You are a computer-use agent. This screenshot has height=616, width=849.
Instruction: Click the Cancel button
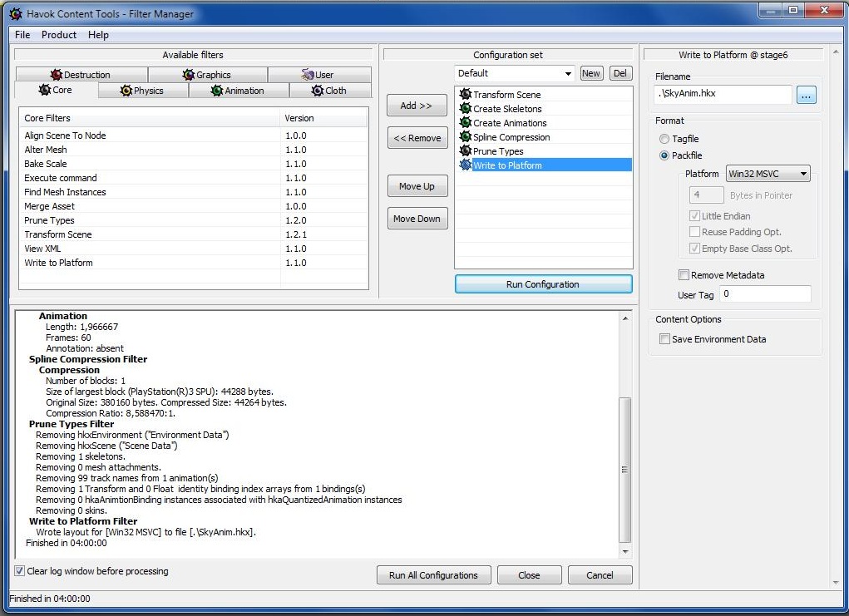600,575
